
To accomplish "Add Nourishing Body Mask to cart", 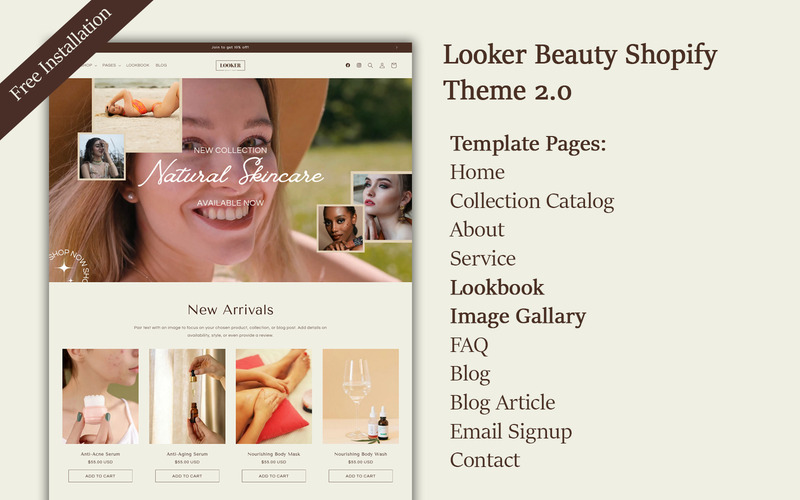I will click(x=274, y=476).
